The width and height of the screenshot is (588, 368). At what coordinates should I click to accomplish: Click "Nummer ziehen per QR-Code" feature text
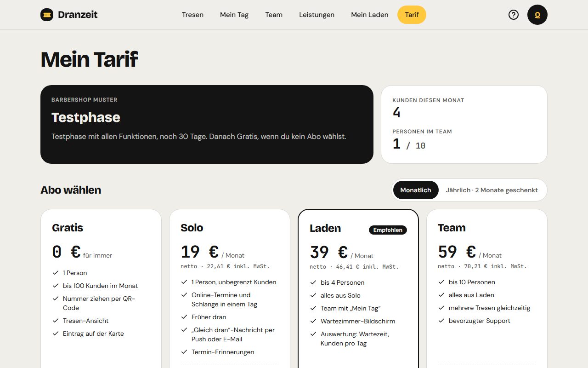tap(99, 303)
